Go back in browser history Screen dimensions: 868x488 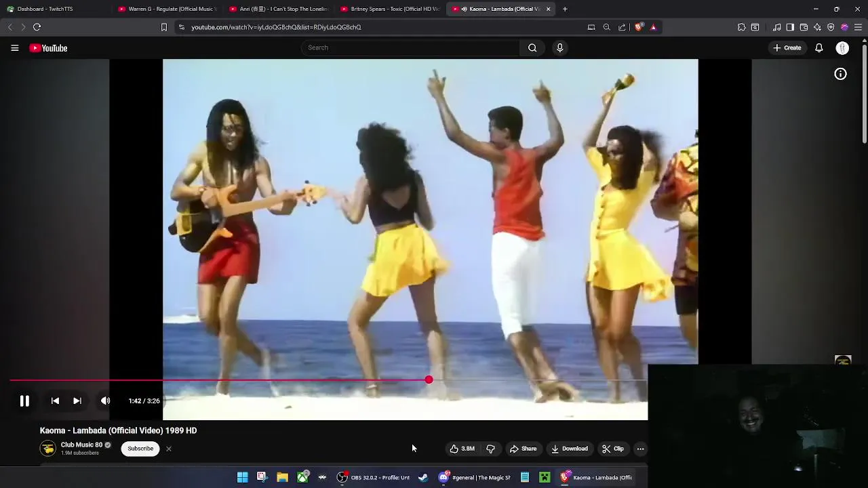click(9, 27)
